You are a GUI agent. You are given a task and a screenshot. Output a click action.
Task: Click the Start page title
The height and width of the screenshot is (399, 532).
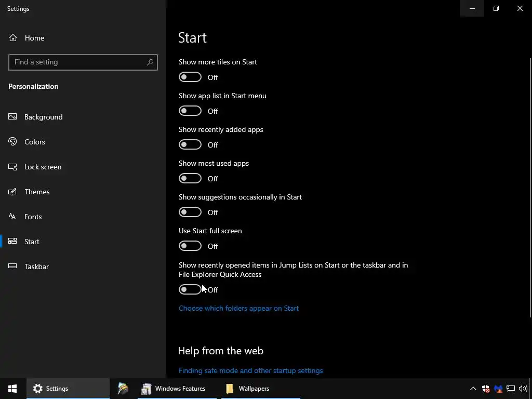(x=192, y=37)
